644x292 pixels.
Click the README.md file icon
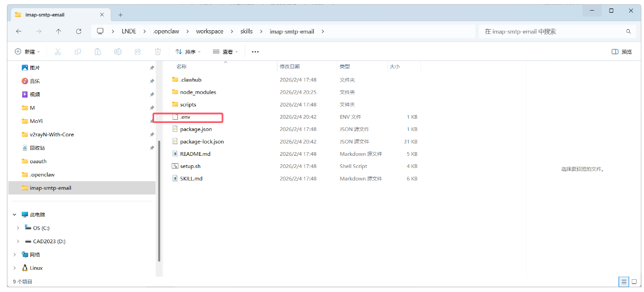pyautogui.click(x=175, y=154)
